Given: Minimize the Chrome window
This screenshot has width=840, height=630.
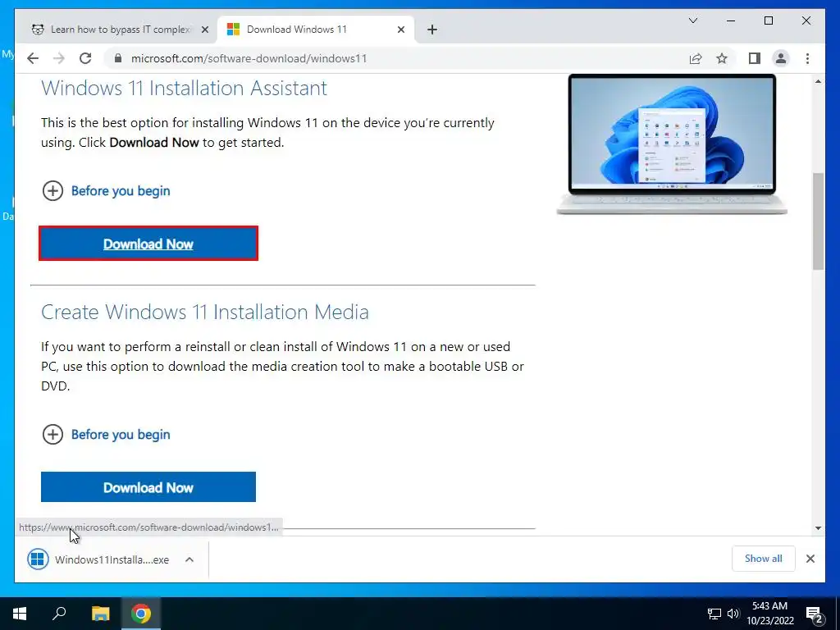Looking at the screenshot, I should [x=731, y=21].
